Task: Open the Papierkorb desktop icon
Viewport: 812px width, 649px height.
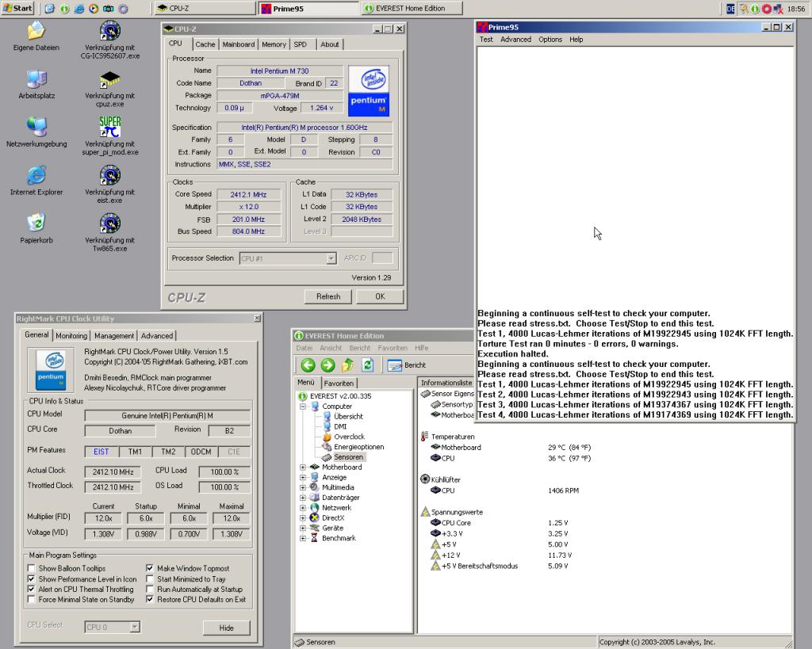Action: click(x=36, y=223)
